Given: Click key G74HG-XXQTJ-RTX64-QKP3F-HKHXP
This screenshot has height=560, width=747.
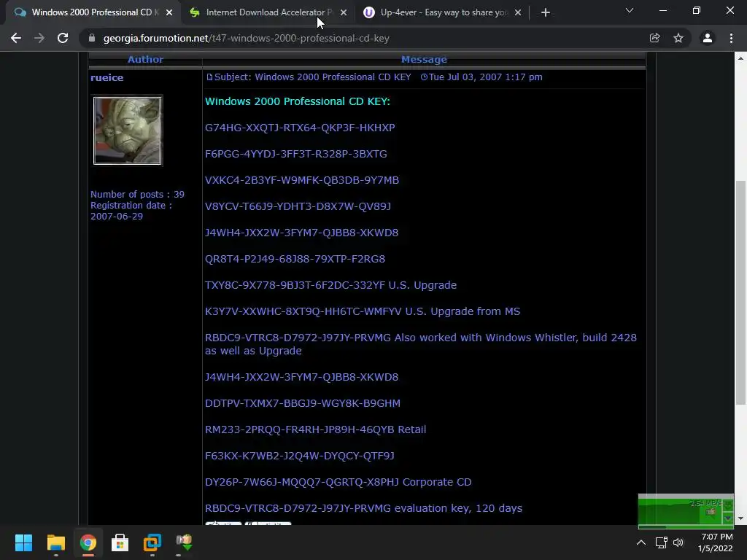Looking at the screenshot, I should coord(300,128).
